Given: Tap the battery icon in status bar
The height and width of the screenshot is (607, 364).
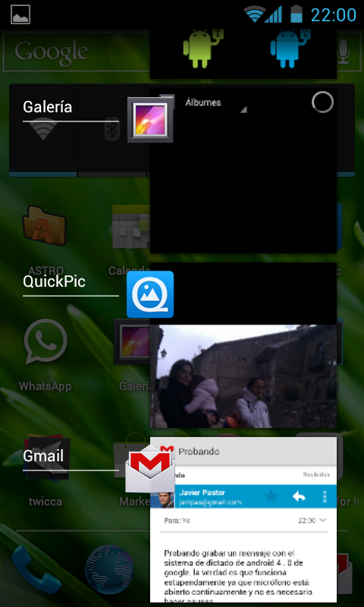Looking at the screenshot, I should click(x=297, y=14).
